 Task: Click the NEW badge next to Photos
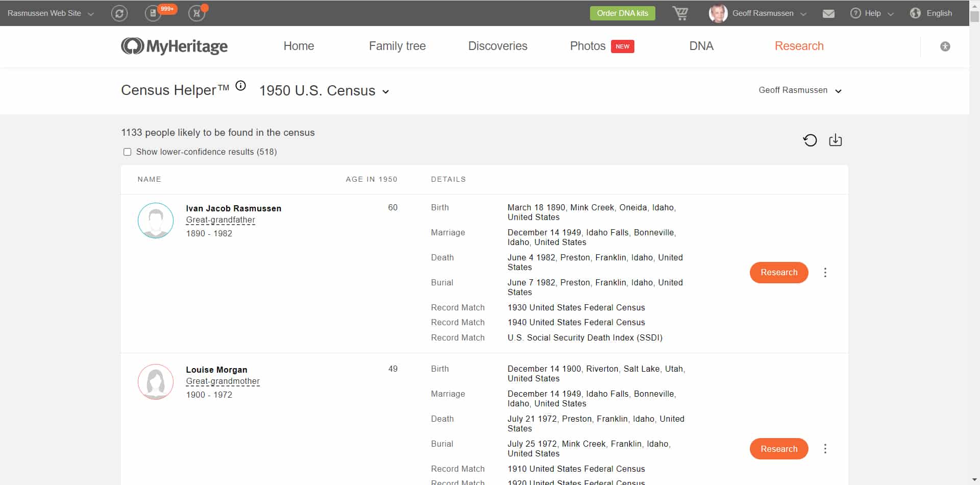click(623, 46)
